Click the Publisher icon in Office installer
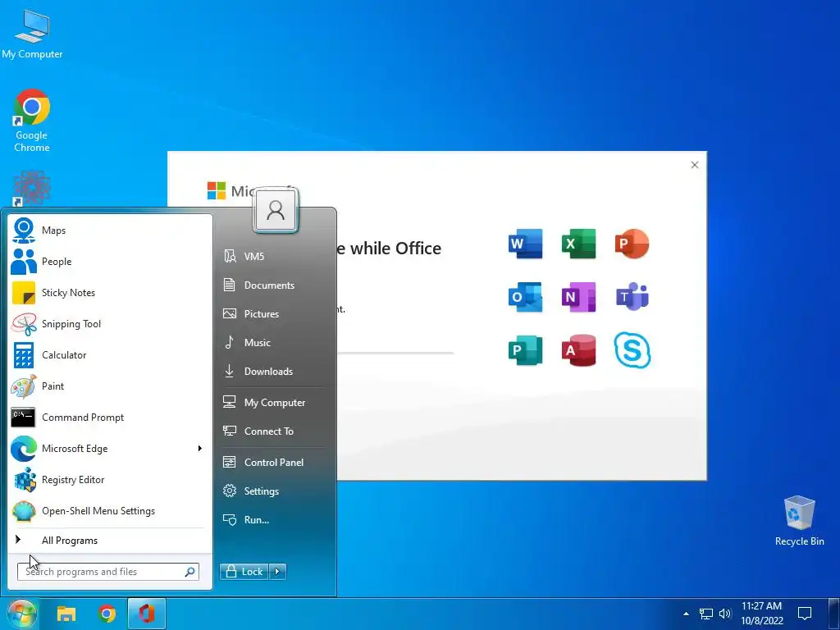 pyautogui.click(x=525, y=350)
